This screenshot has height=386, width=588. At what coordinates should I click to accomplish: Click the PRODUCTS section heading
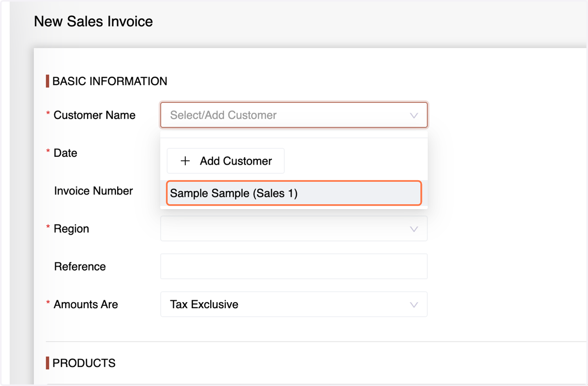[x=84, y=363]
